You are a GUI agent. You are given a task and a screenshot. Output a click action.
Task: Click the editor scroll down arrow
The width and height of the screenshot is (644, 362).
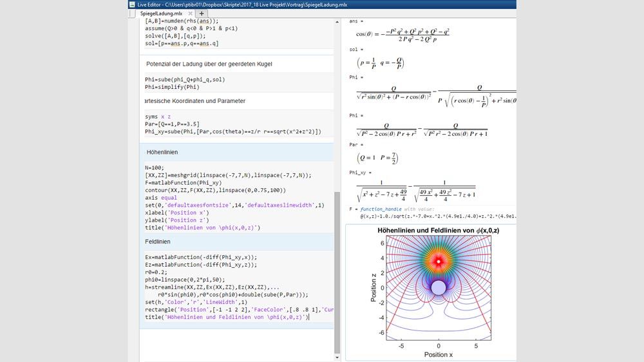pos(337,356)
